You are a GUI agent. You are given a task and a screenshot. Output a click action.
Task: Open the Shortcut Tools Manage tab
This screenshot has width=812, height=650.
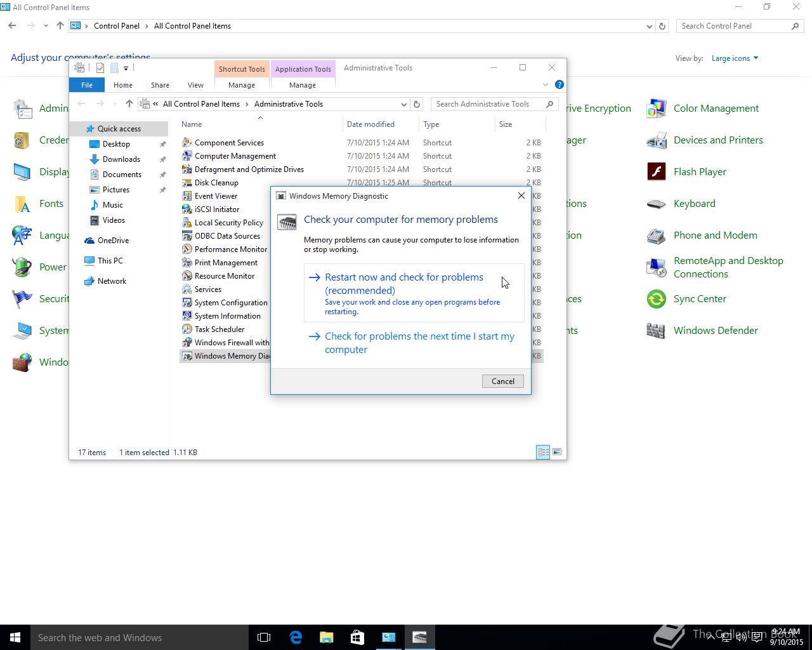click(242, 85)
